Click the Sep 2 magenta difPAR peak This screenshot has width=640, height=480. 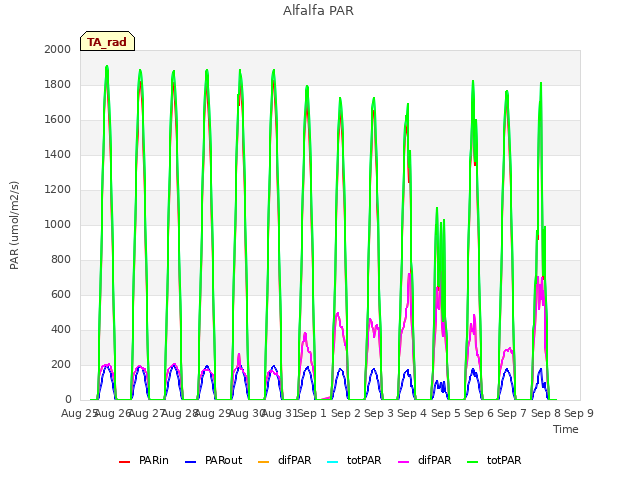(x=338, y=313)
